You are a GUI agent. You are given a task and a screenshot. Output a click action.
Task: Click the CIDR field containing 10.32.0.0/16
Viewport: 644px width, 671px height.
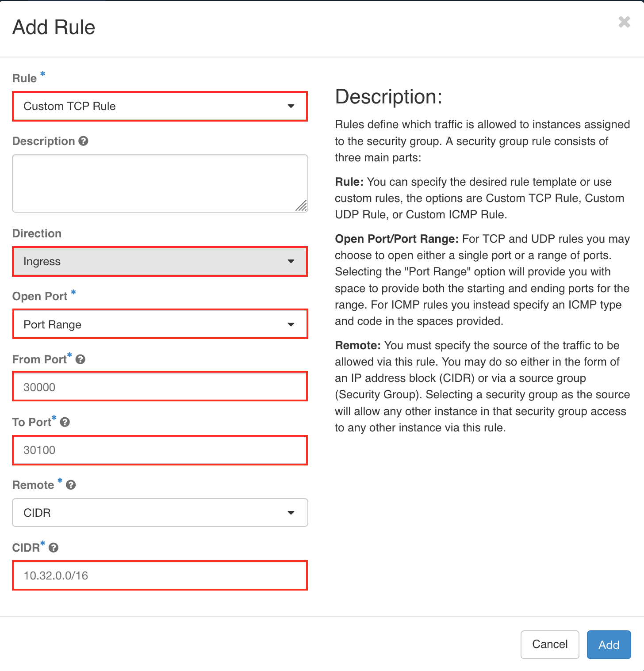(x=160, y=576)
